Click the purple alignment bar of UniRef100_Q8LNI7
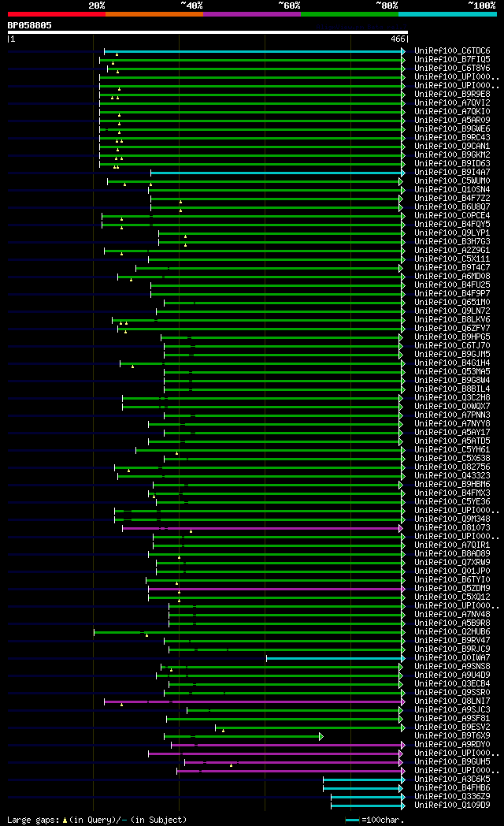 click(x=254, y=701)
